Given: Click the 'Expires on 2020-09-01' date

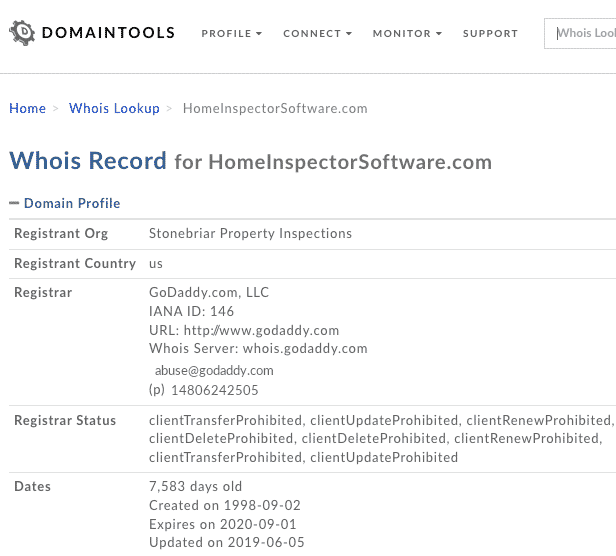Looking at the screenshot, I should click(223, 524).
